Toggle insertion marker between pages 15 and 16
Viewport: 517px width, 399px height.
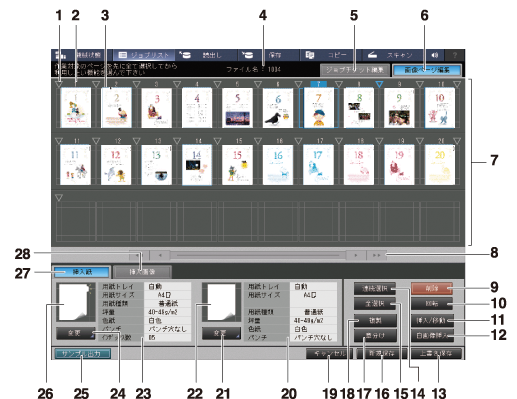tap(258, 141)
